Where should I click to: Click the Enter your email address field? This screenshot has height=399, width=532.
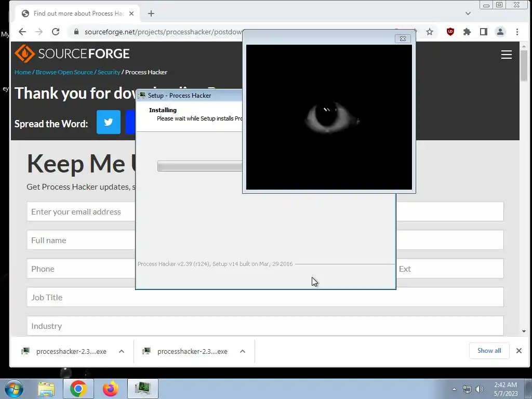(x=81, y=212)
